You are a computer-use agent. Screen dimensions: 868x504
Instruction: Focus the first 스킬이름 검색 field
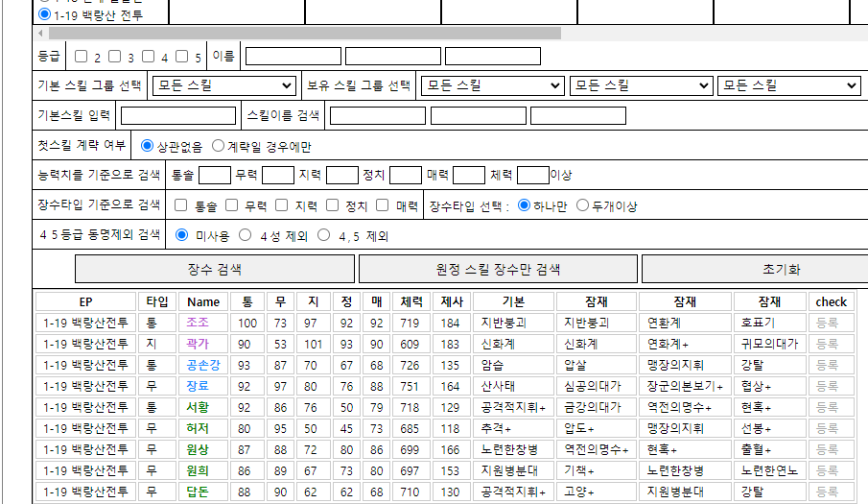378,116
